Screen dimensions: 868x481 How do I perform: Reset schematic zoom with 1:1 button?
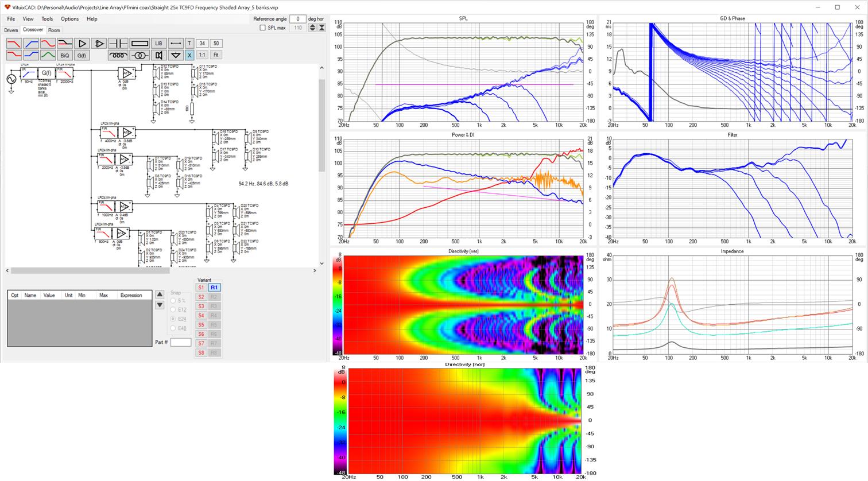click(x=202, y=55)
